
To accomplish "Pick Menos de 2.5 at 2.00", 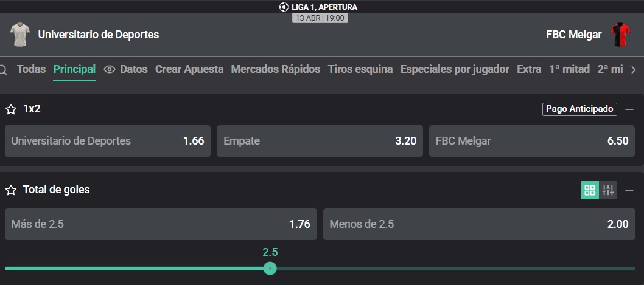I will click(479, 224).
